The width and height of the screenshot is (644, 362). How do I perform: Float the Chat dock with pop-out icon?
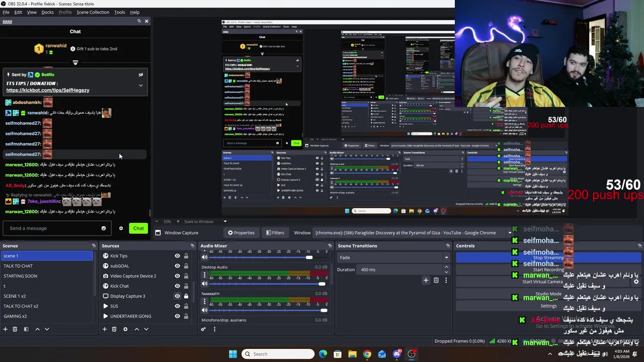[x=139, y=21]
